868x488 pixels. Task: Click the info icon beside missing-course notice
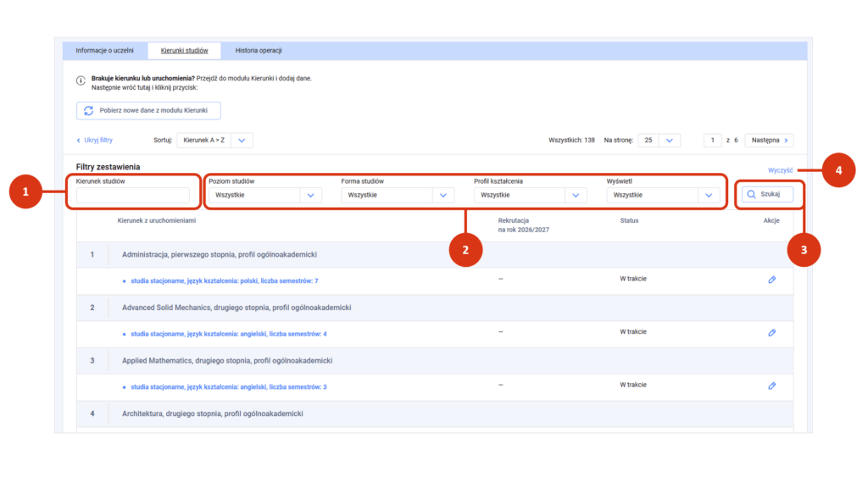tap(81, 79)
